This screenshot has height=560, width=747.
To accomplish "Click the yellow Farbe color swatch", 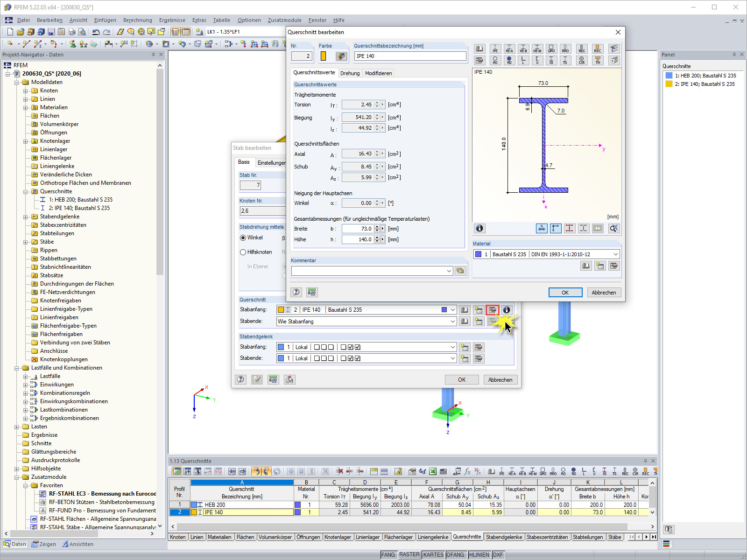I will 323,56.
